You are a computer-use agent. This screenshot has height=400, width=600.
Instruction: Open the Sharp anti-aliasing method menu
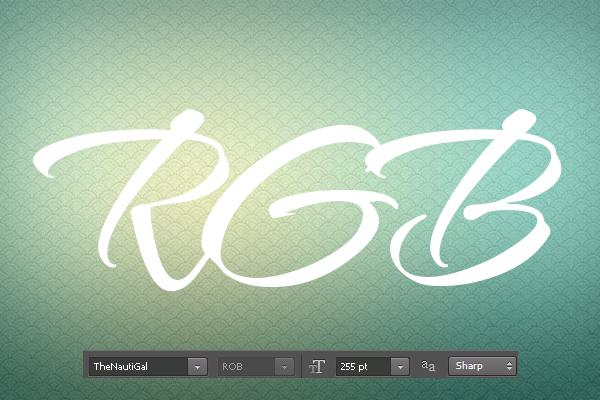click(x=476, y=367)
